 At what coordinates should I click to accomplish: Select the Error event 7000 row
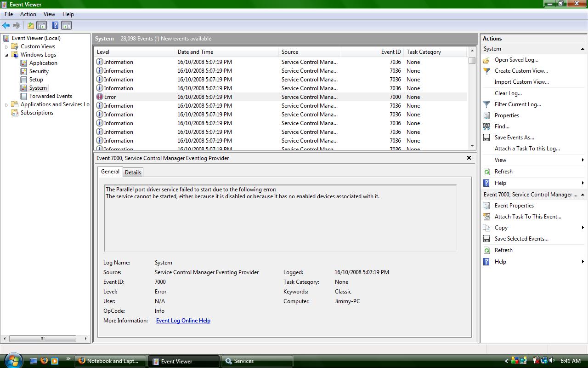[281, 97]
